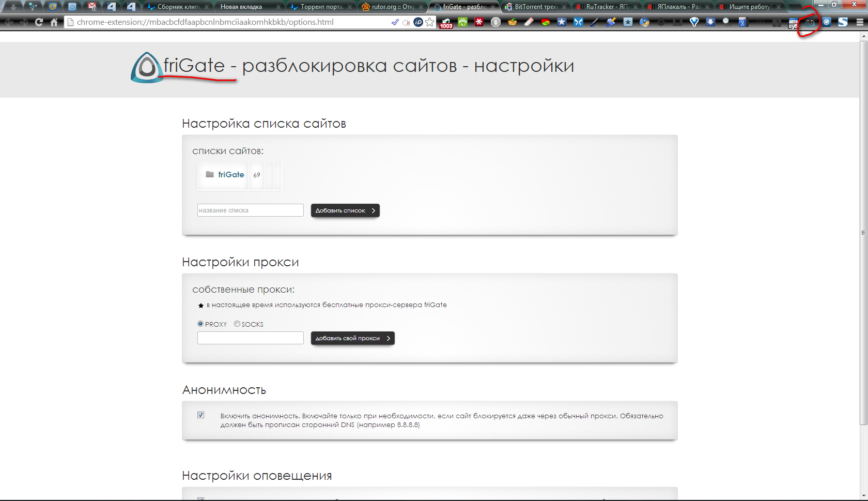Image resolution: width=868 pixels, height=501 pixels.
Task: Click the green printer extension icon
Action: click(x=462, y=22)
